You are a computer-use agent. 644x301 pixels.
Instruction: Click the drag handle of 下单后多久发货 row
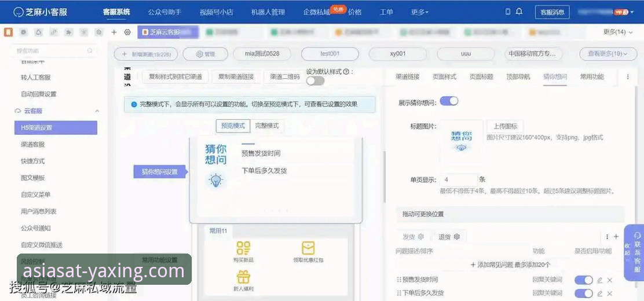(398, 293)
